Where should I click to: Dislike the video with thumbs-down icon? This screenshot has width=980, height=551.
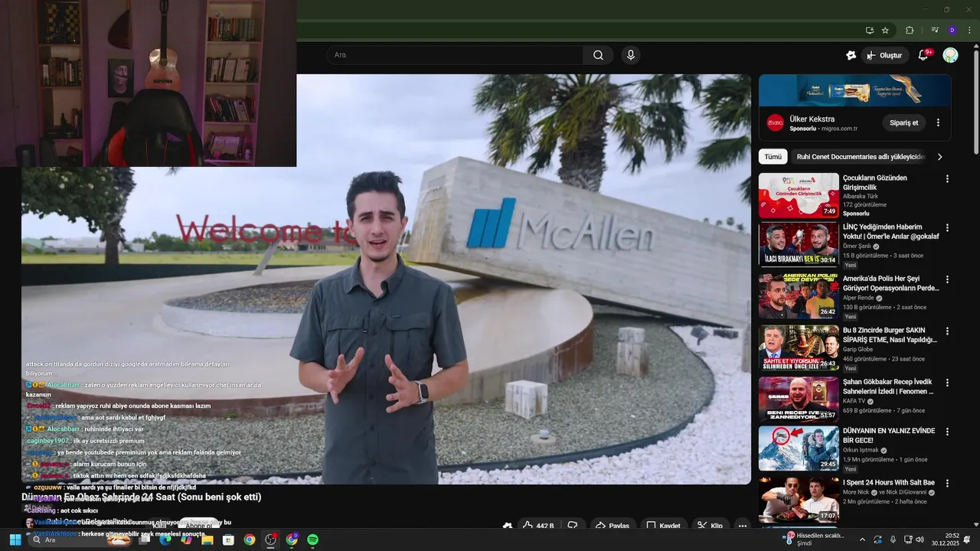coord(573,526)
